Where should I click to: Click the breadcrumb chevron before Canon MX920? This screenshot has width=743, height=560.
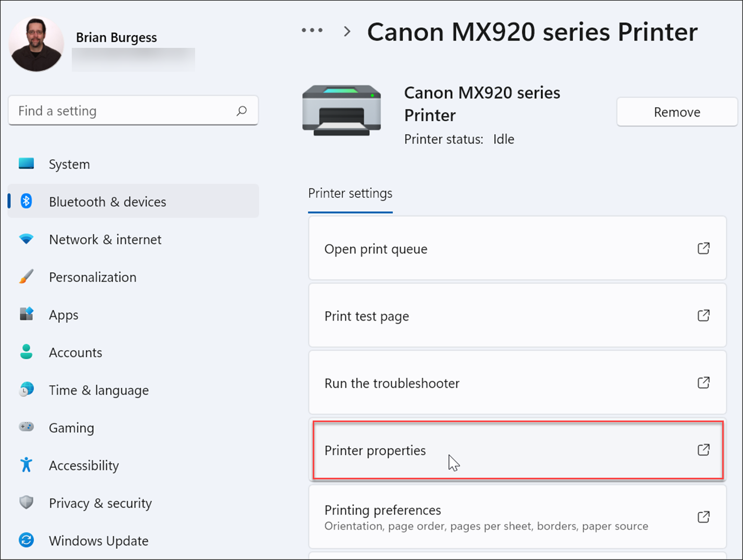point(346,31)
